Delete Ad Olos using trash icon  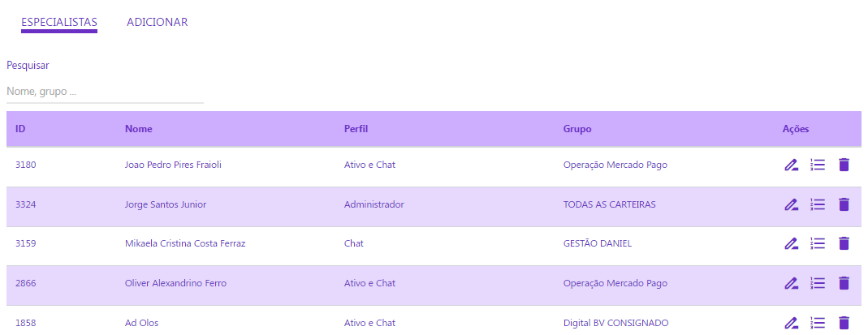(x=844, y=323)
